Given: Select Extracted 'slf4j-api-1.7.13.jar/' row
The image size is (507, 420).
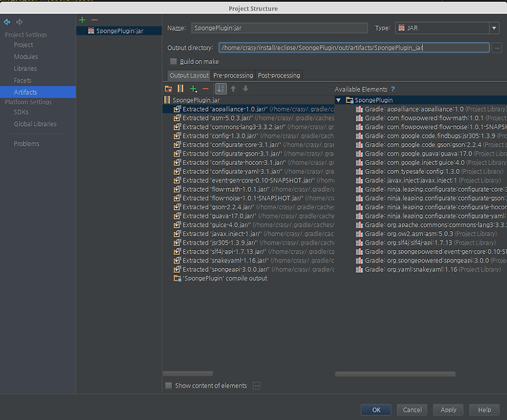Looking at the screenshot, I should pyautogui.click(x=249, y=252).
